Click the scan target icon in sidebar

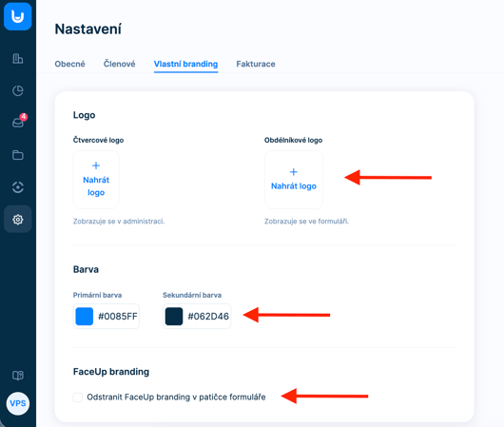18,187
